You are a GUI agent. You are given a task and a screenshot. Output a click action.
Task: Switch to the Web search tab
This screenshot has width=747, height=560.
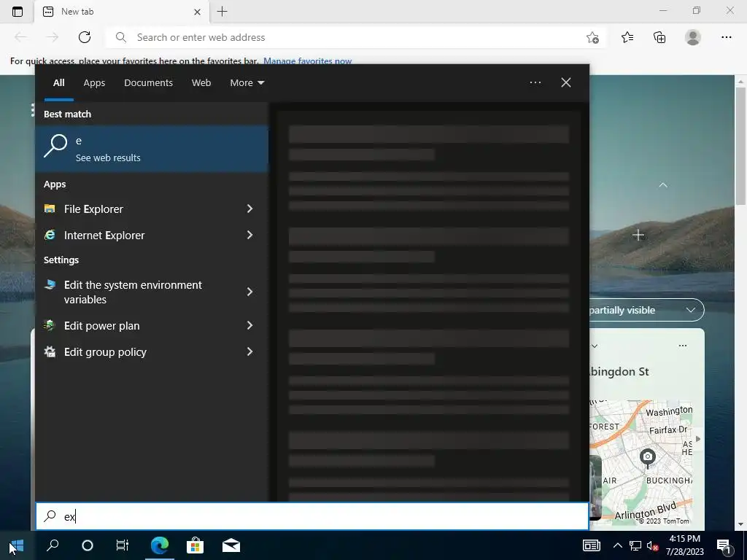point(201,83)
